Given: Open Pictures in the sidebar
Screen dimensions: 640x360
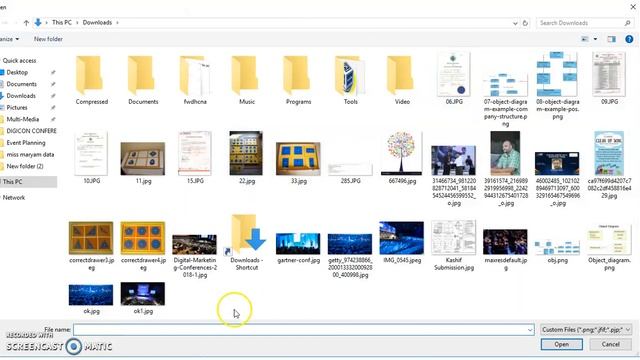Looking at the screenshot, I should (x=17, y=108).
